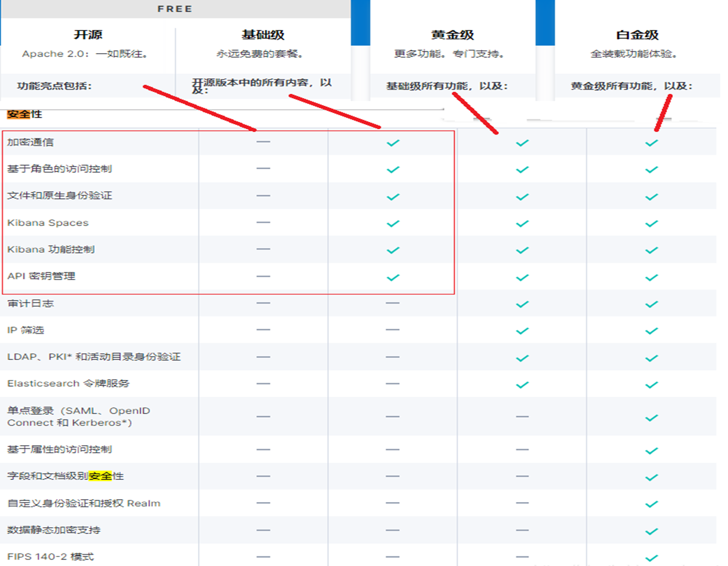Viewport: 728px width, 566px height.
Task: Click the 白金级 checkmark for 单点登录 row
Action: (651, 417)
